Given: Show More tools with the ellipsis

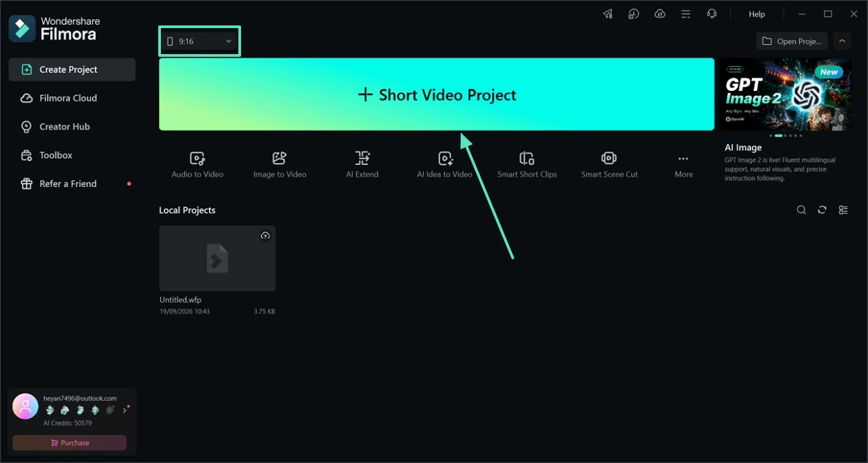Looking at the screenshot, I should tap(683, 164).
